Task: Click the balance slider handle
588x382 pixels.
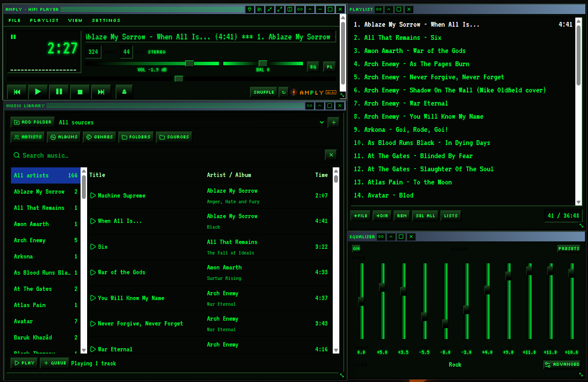Action: point(263,64)
